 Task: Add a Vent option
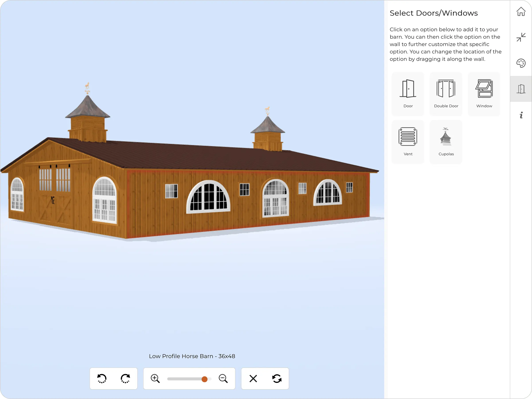pyautogui.click(x=408, y=142)
